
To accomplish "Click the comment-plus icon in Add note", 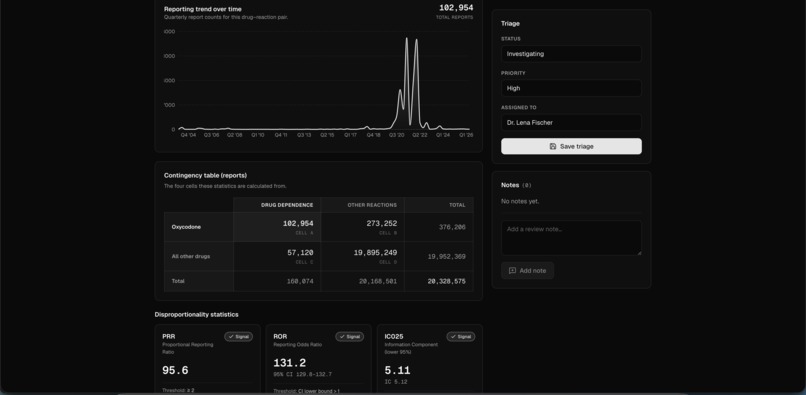I will click(512, 271).
